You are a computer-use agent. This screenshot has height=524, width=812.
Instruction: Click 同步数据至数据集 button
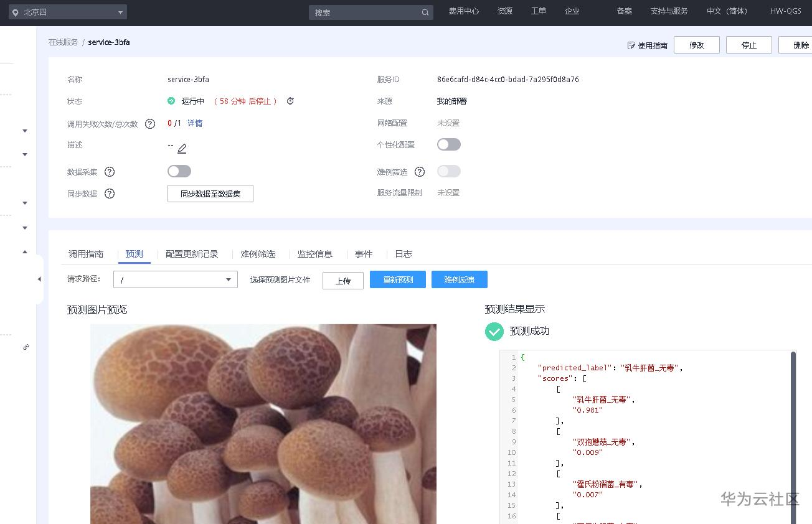coord(210,194)
